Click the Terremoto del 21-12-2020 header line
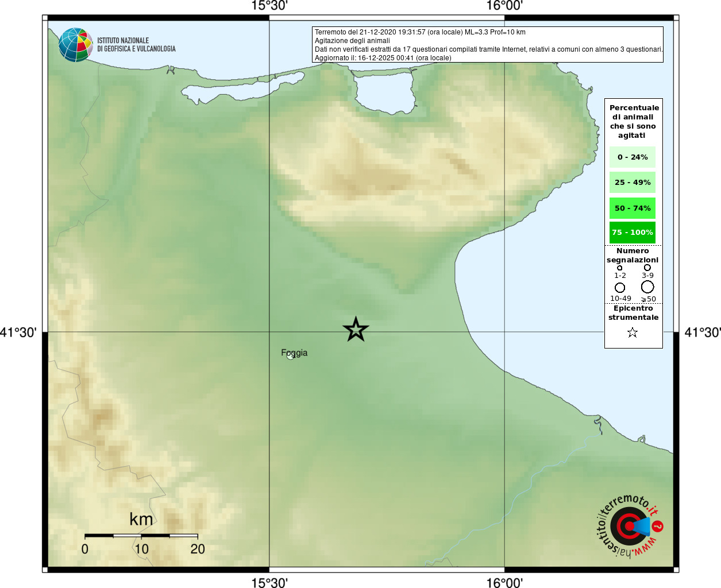721x588 pixels. pos(420,32)
